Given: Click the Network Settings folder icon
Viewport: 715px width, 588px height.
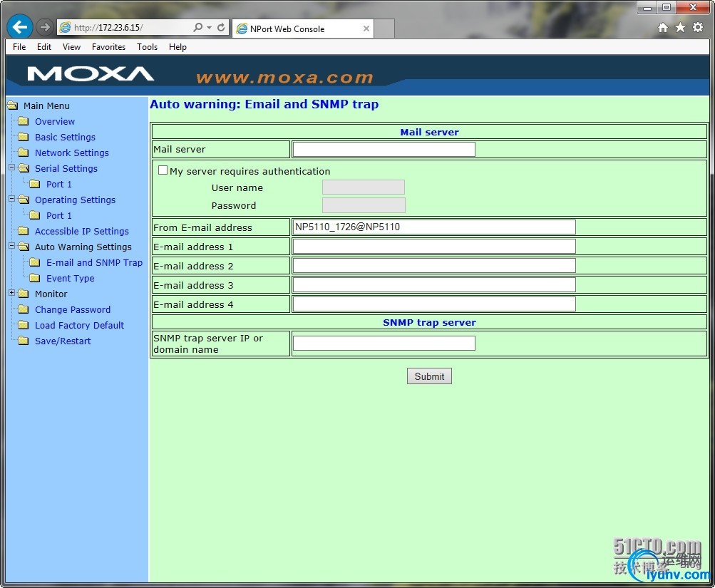Looking at the screenshot, I should pos(24,153).
